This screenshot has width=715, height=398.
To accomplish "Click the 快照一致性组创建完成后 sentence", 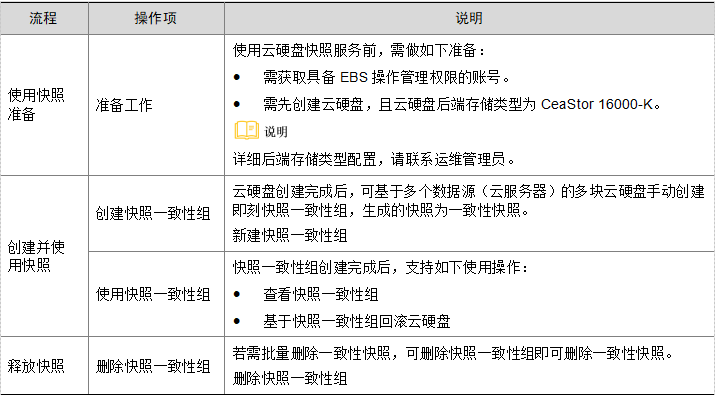I will [380, 267].
